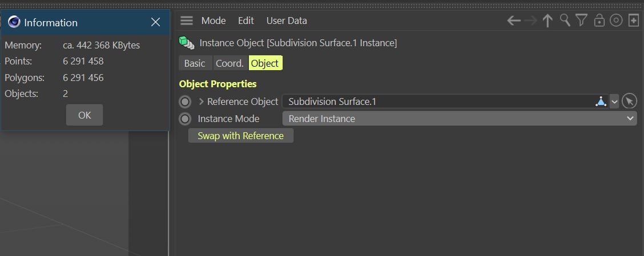This screenshot has width=644, height=256.
Task: Activate the pick object cursor icon
Action: (x=629, y=101)
